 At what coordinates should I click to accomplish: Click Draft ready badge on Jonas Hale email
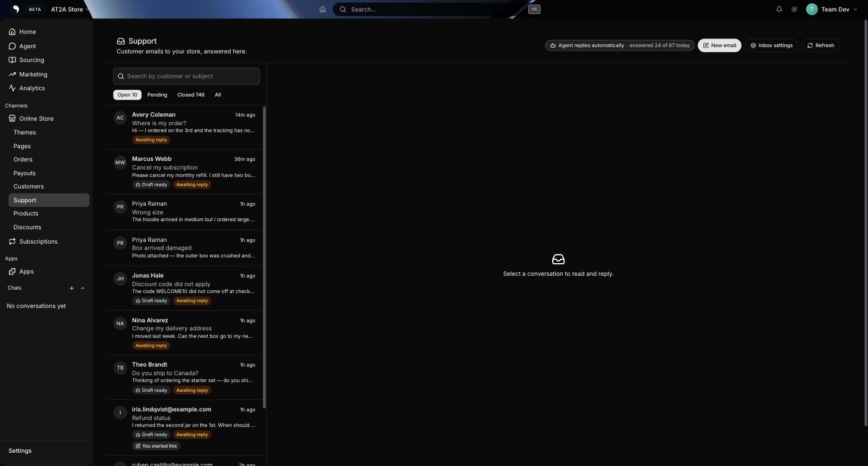(x=152, y=301)
